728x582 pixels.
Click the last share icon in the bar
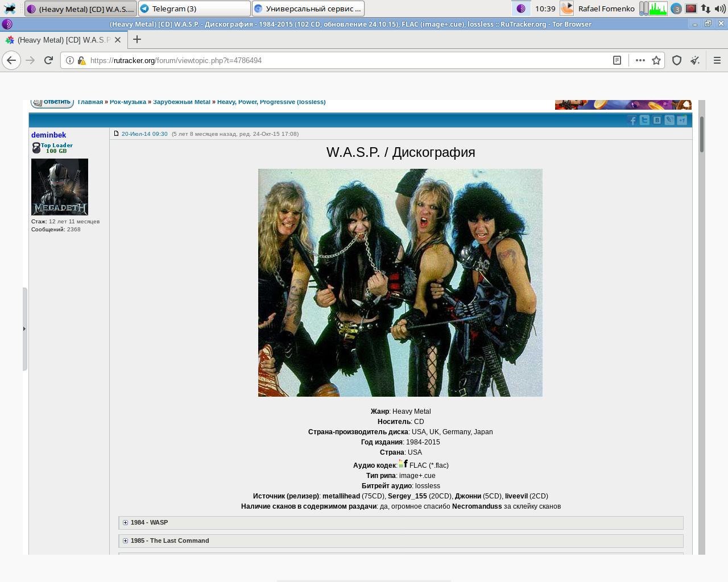coord(682,120)
